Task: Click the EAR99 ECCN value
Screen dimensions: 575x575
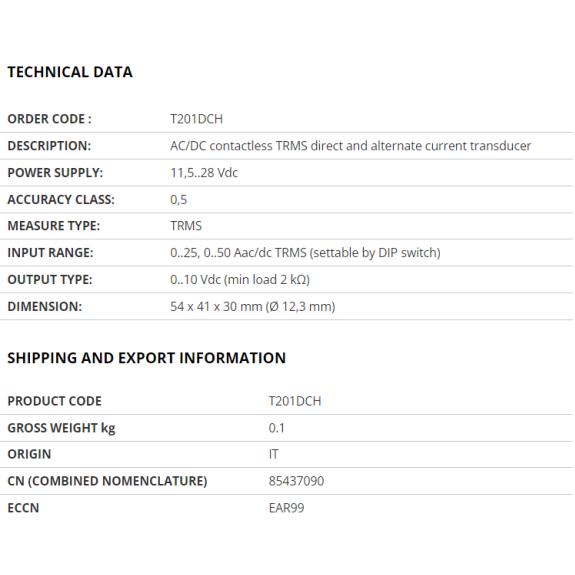Action: 286,508
